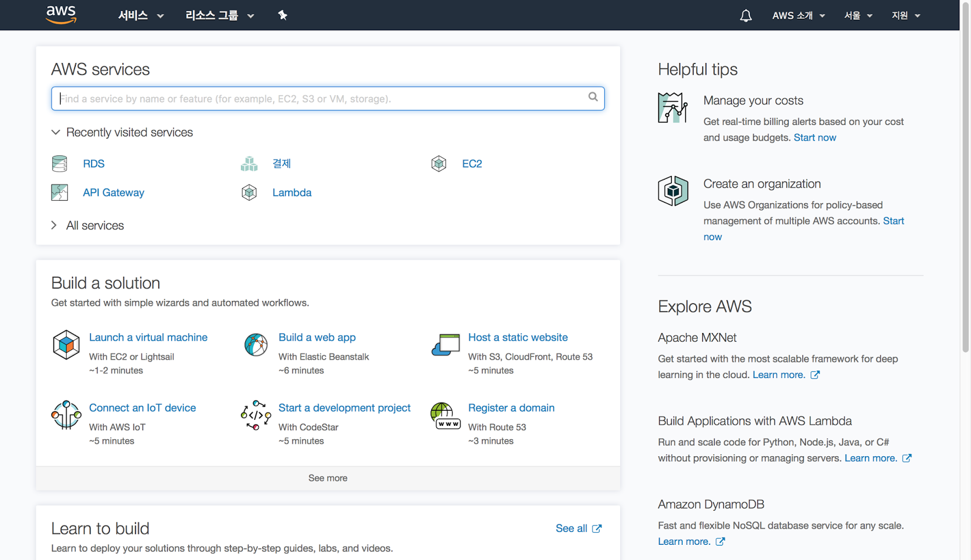Image resolution: width=971 pixels, height=560 pixels.
Task: Open the 결제 billing link
Action: (x=282, y=163)
